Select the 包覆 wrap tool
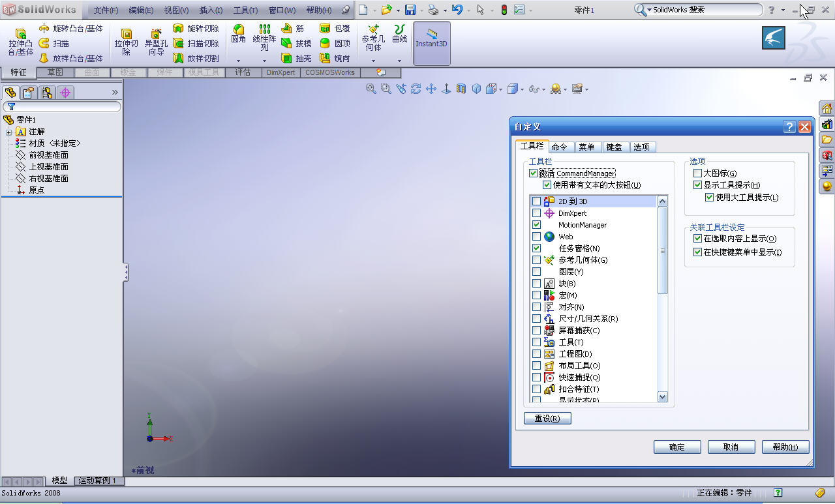The width and height of the screenshot is (835, 504). tap(335, 29)
